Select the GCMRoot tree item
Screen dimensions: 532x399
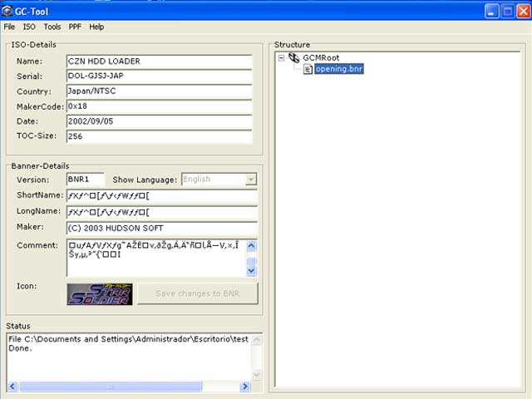(321, 58)
